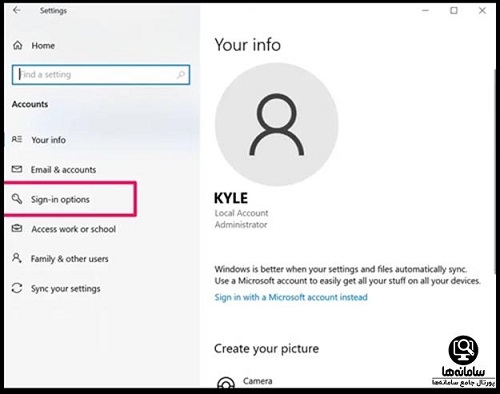Select Your info in the sidebar
Screen dimensions: 500x394
point(48,140)
